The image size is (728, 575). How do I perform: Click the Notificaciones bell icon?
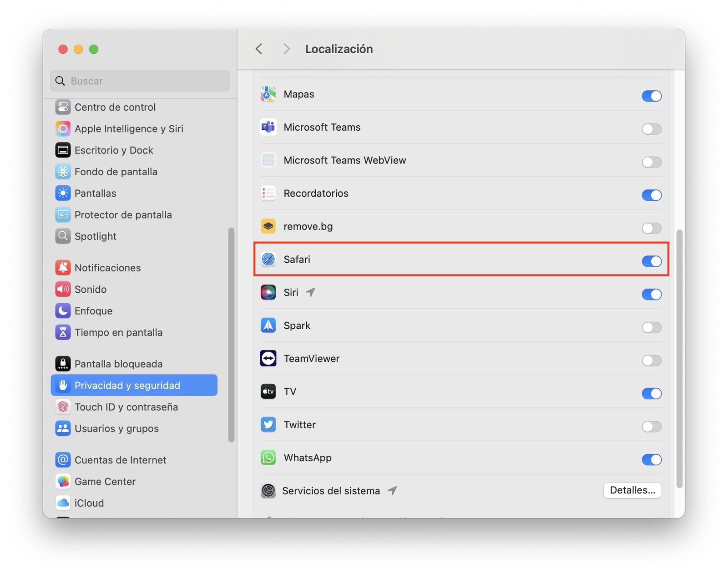(63, 268)
